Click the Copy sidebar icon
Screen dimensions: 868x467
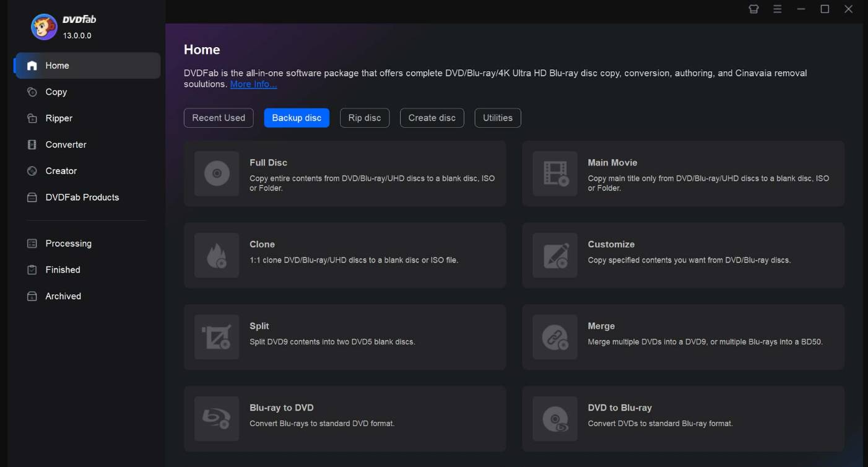click(32, 92)
